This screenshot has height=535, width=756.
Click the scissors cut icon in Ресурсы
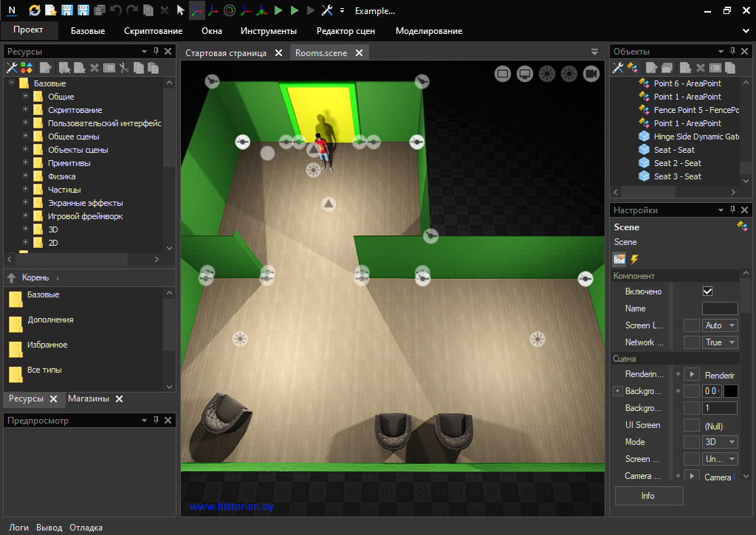tap(124, 68)
